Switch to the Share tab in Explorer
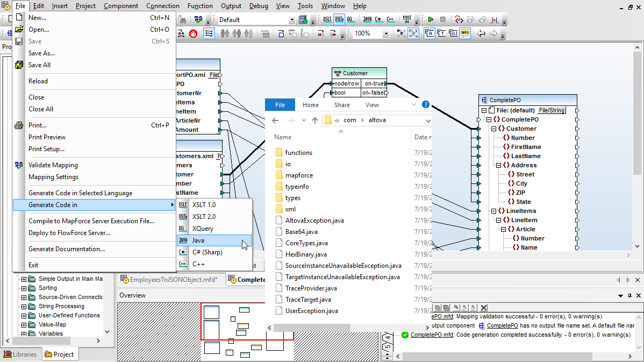This screenshot has width=644, height=362. coord(342,105)
